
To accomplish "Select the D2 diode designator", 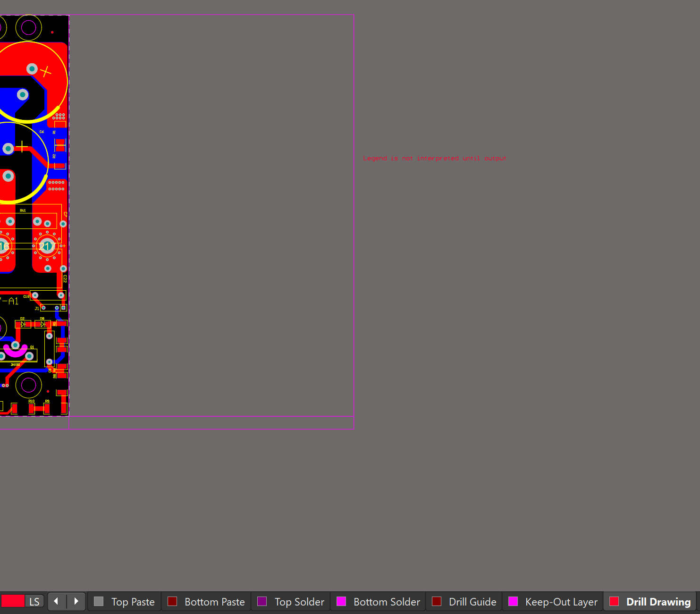I will pyautogui.click(x=22, y=319).
